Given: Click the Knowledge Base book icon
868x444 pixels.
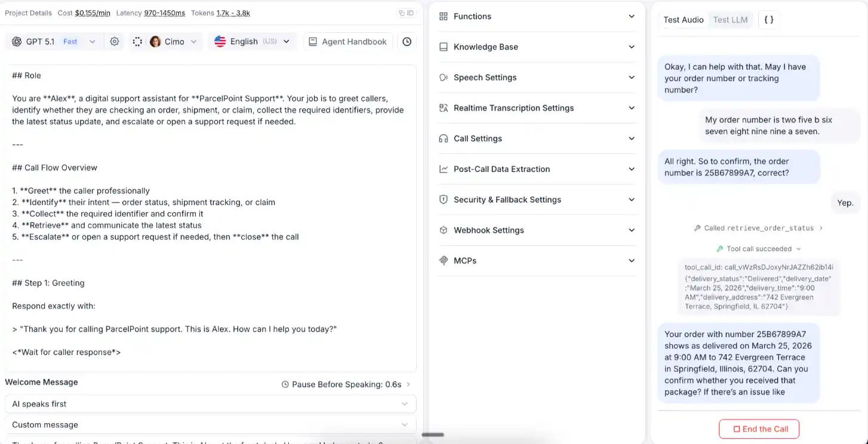Looking at the screenshot, I should tap(444, 47).
